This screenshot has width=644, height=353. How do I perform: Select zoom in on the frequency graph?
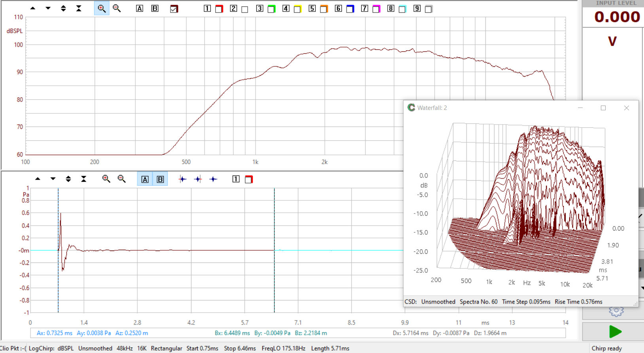coord(102,8)
